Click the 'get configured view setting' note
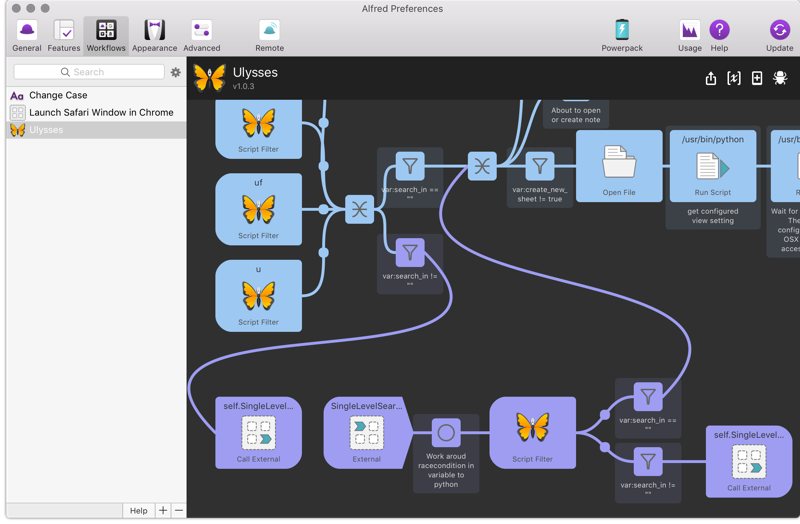This screenshot has height=524, width=800. click(713, 216)
